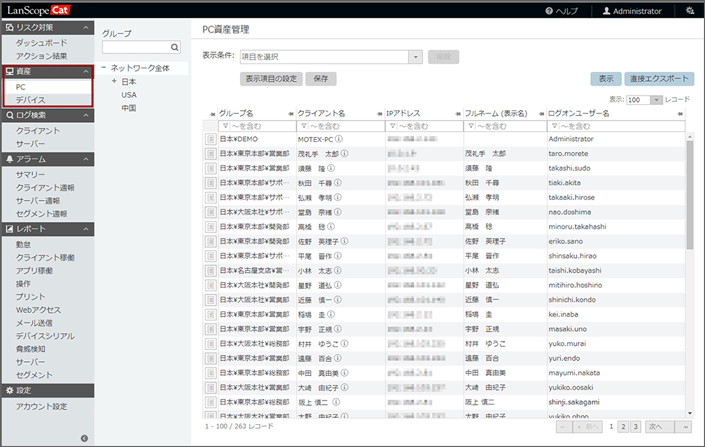Collapse the 資産 sidebar section
The height and width of the screenshot is (447, 705).
pyautogui.click(x=85, y=72)
